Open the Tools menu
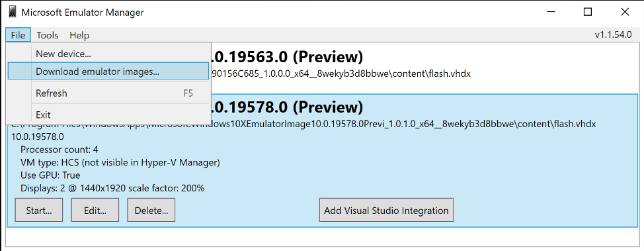 [x=47, y=35]
